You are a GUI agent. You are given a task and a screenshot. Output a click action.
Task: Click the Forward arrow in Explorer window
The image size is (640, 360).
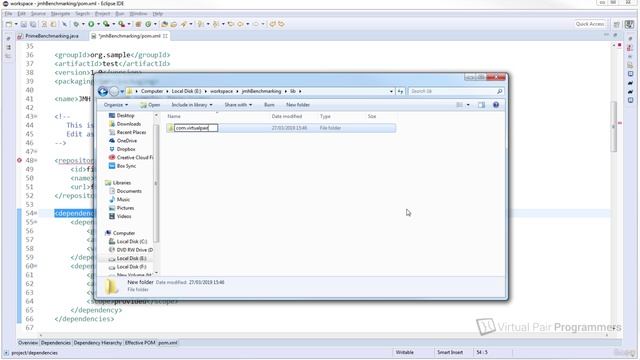point(114,91)
